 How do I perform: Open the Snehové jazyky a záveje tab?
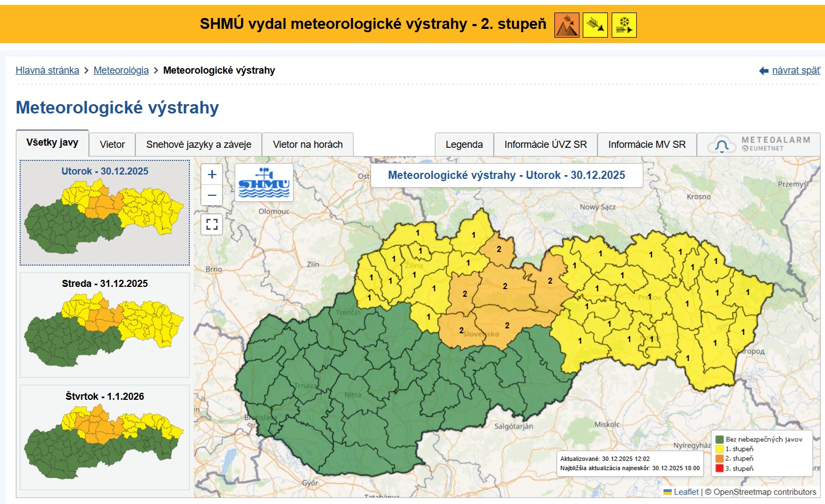199,145
